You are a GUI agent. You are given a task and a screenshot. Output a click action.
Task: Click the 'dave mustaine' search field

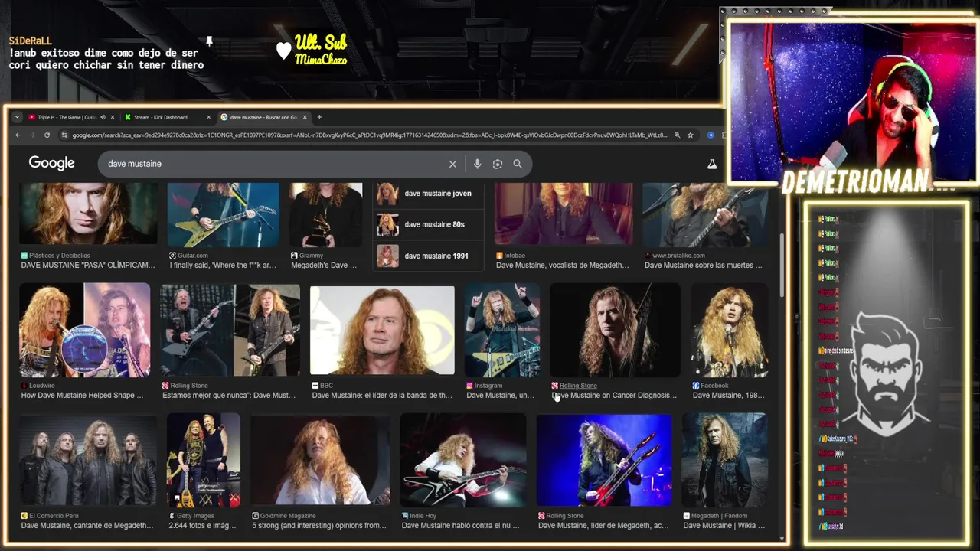coord(272,164)
